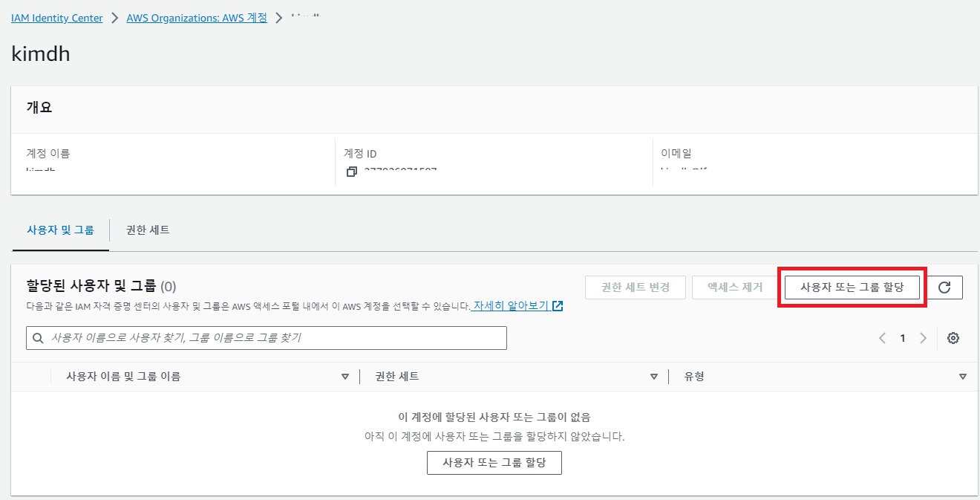This screenshot has width=980, height=500.
Task: Switch to 권한 세트 tab
Action: click(x=148, y=230)
